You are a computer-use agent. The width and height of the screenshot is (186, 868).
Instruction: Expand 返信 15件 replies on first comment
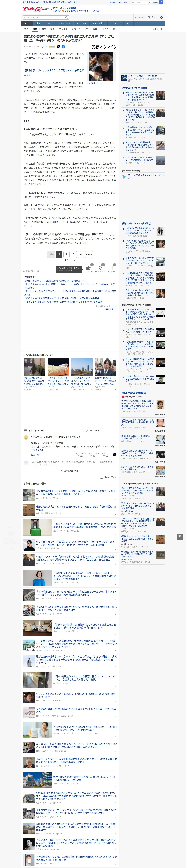(35, 455)
